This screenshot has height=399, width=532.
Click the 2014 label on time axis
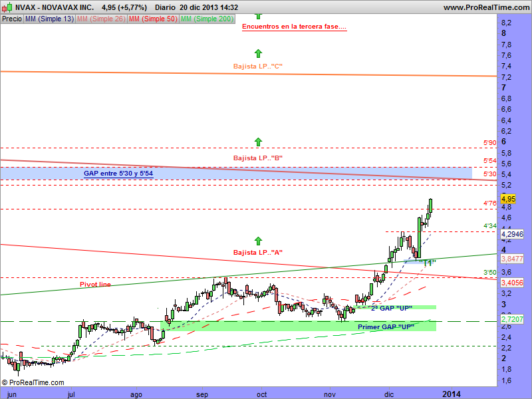(x=453, y=394)
